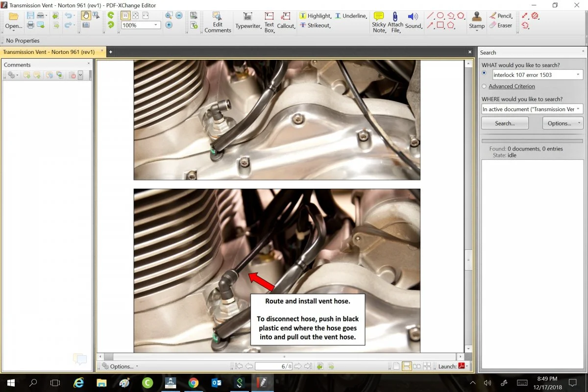Open a new tab with plus button
This screenshot has width=588, height=392.
pos(111,52)
